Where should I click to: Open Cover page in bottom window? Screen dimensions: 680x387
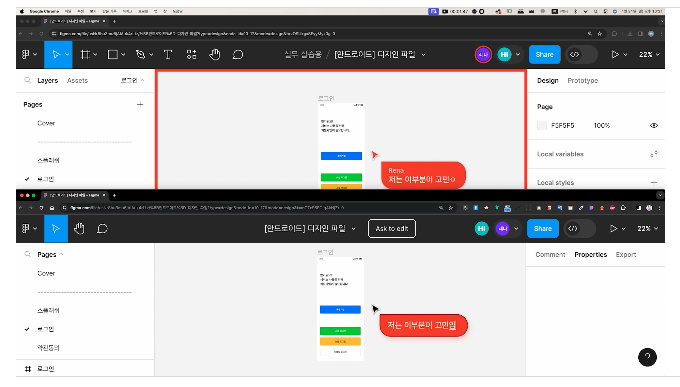(46, 273)
